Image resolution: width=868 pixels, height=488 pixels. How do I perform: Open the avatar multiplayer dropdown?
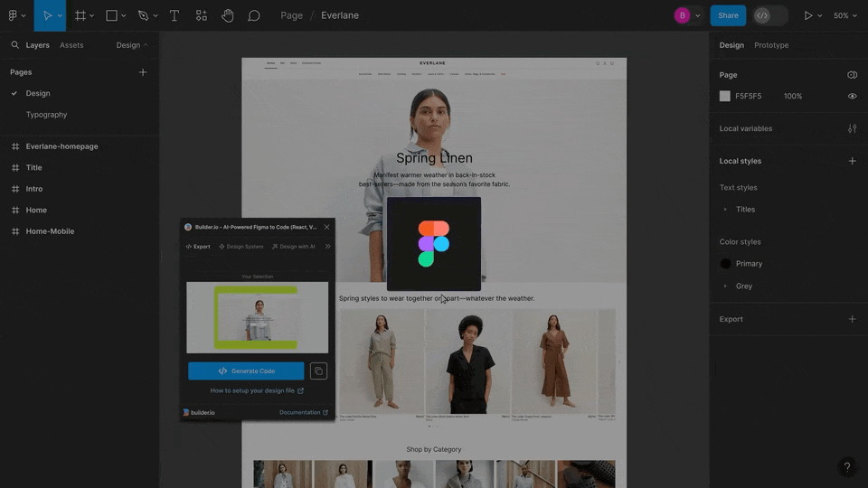(x=697, y=15)
